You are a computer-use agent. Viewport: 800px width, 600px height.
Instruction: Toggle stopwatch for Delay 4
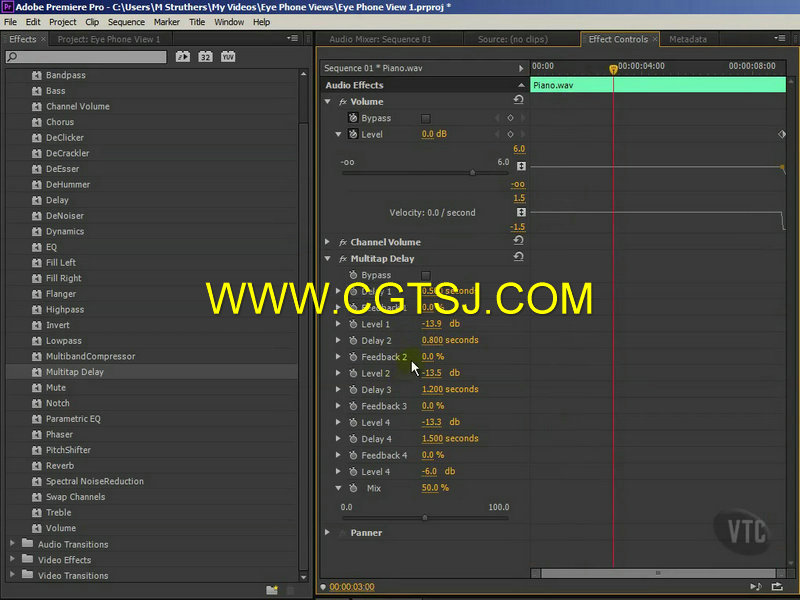click(353, 439)
